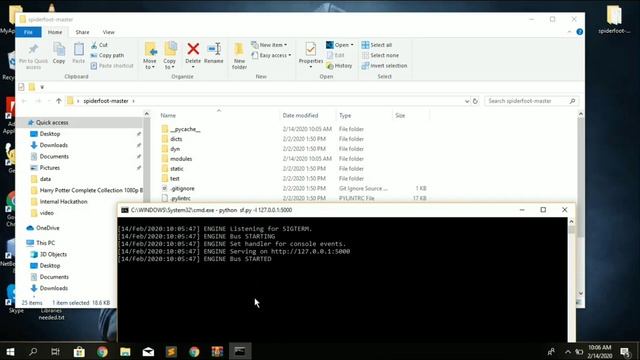Screen dimensions: 640x360
Task: Open Task View on taskbar
Action: pyautogui.click(x=56, y=351)
